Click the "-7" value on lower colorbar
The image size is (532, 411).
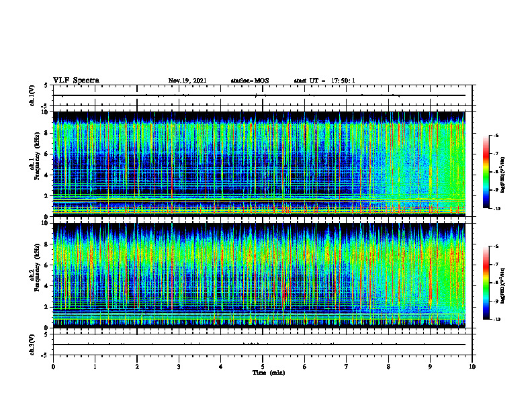click(496, 265)
